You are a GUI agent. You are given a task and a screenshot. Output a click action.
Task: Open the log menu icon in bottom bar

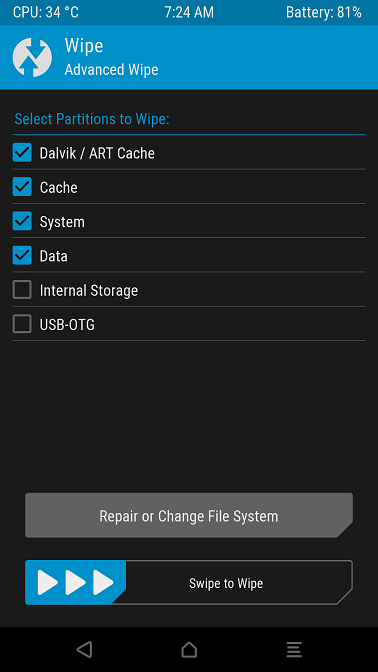coord(294,649)
